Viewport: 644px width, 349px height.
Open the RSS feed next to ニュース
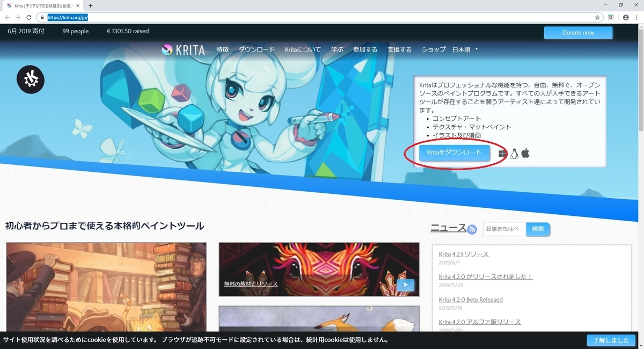point(471,229)
